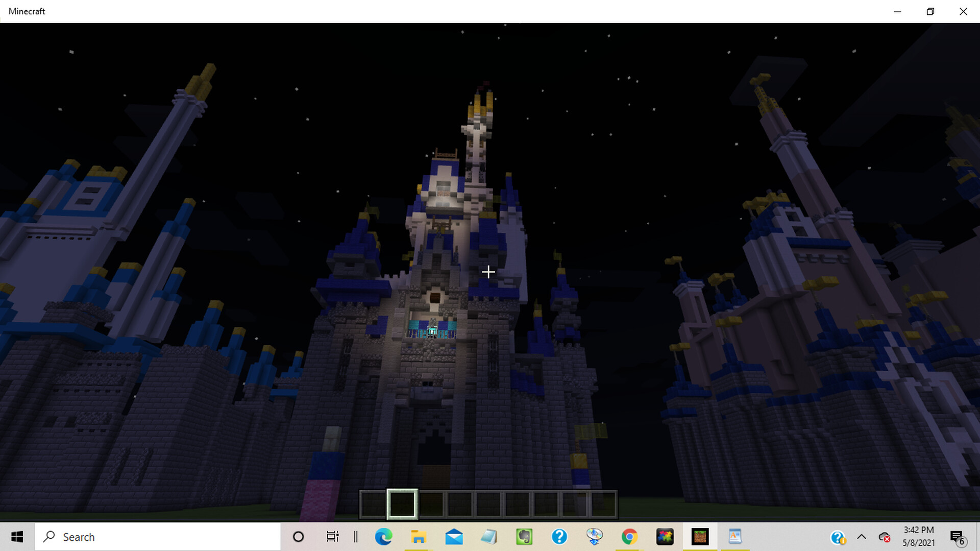This screenshot has height=551, width=980.
Task: Open Evernote from the taskbar
Action: point(524,537)
